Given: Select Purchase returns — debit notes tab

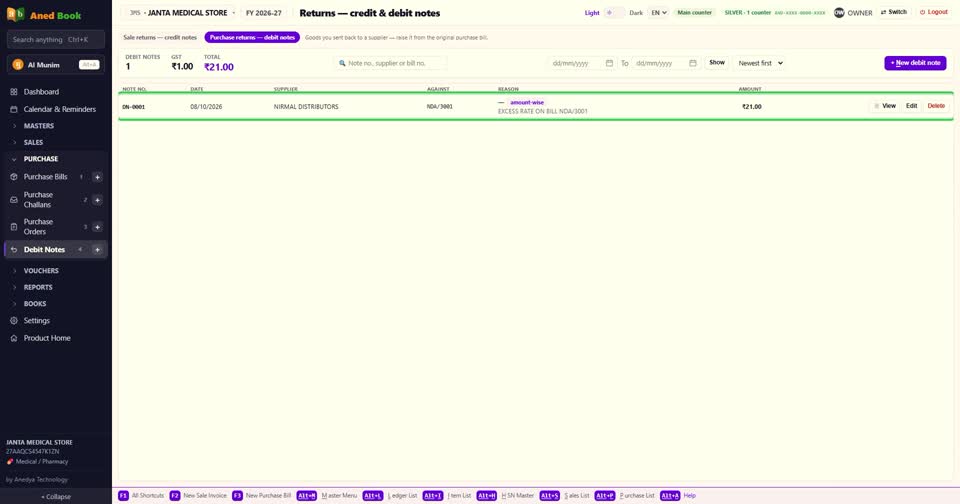Looking at the screenshot, I should tap(252, 37).
